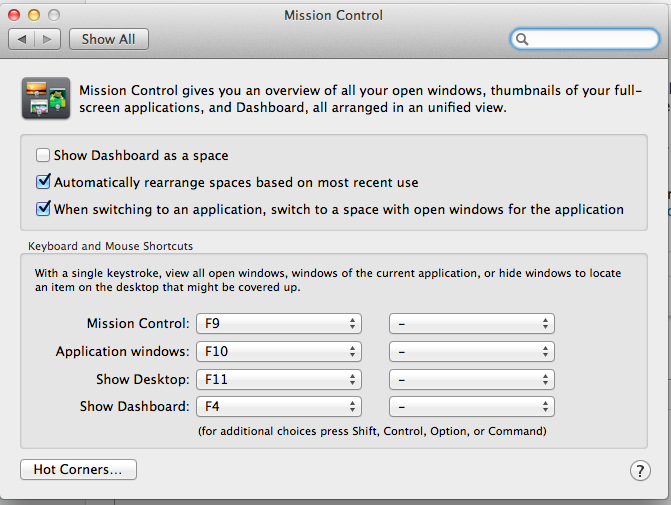Click the Show All button
The height and width of the screenshot is (505, 671).
(109, 39)
